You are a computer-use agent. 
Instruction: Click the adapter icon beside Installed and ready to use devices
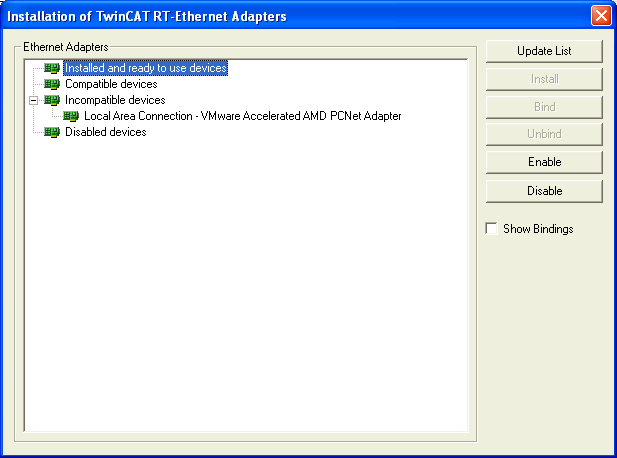[52, 68]
